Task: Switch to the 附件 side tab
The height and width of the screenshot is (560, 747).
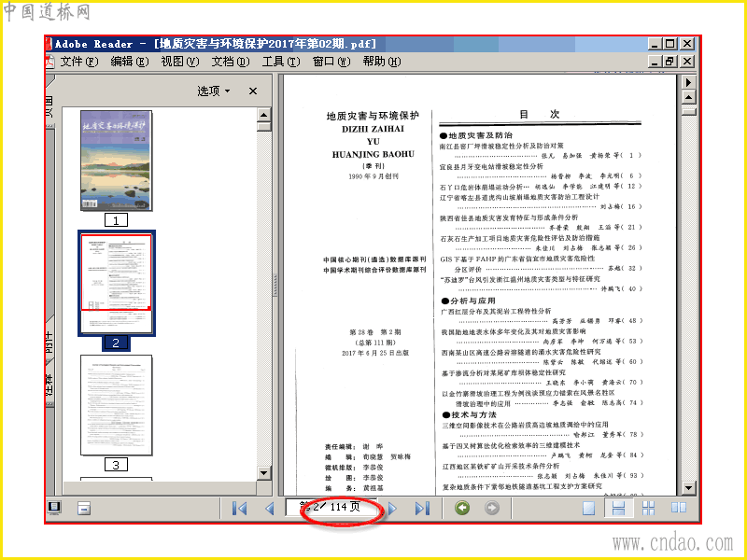Action: (49, 341)
